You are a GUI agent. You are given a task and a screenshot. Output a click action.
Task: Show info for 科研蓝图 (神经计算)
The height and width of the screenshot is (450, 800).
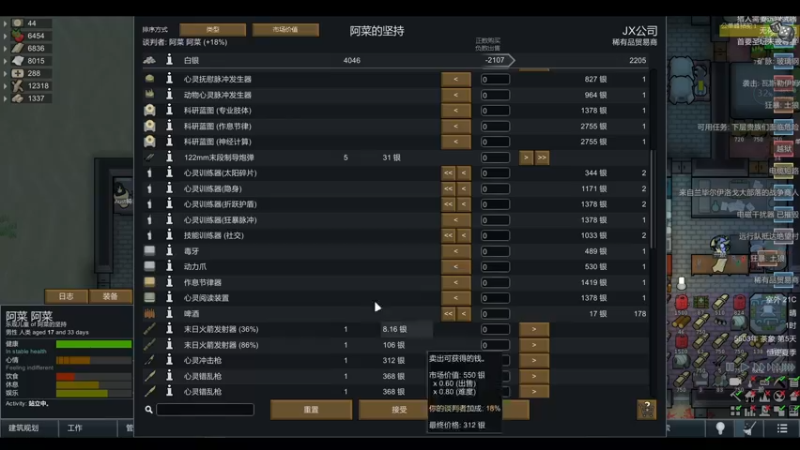(x=169, y=141)
